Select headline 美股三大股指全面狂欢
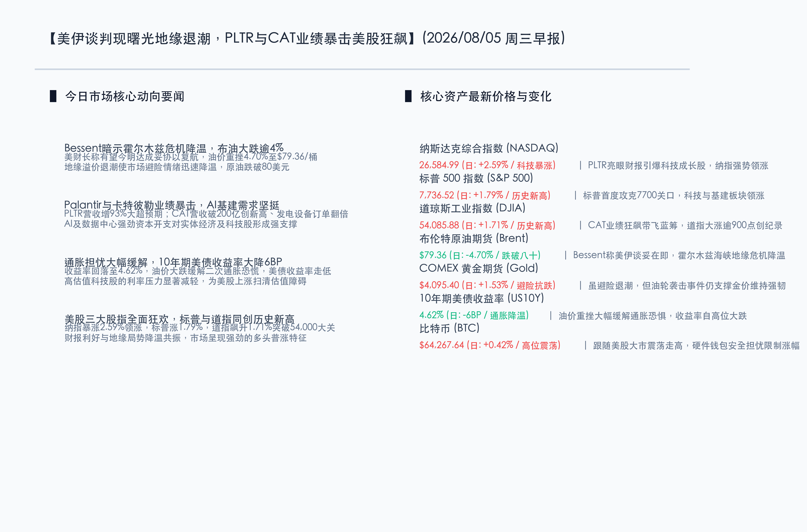Screen dimensions: 807x532 [179, 319]
